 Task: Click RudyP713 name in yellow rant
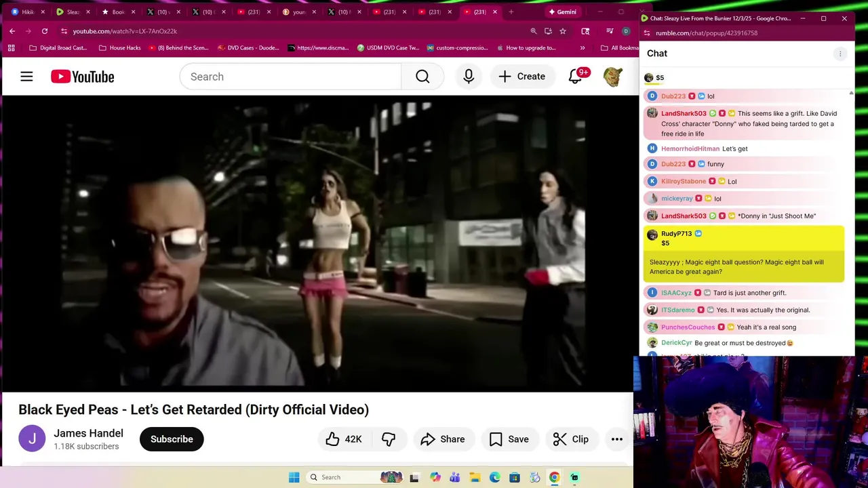coord(676,234)
